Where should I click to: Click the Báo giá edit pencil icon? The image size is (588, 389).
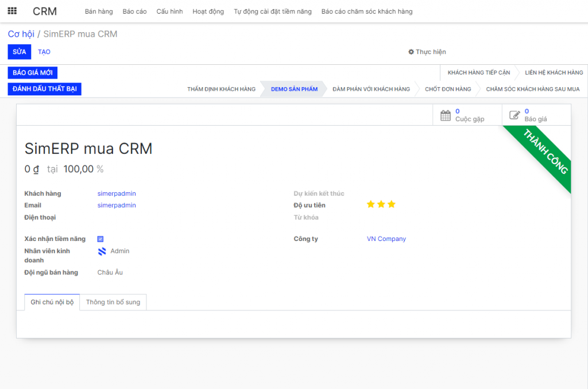(514, 115)
